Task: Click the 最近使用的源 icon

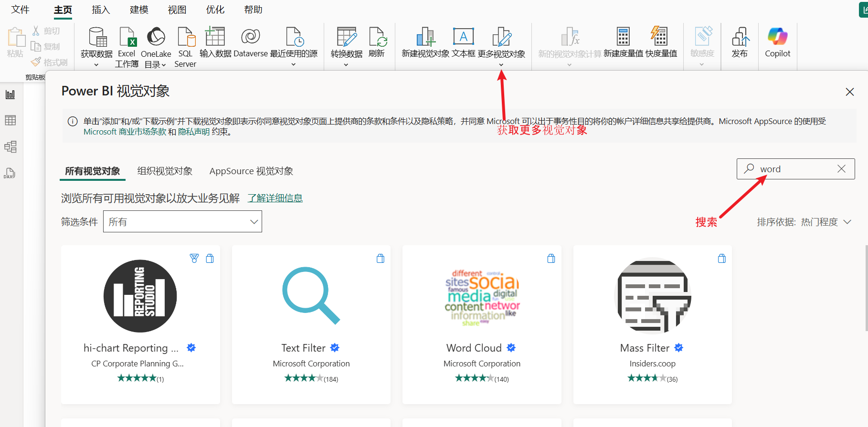Action: pos(294,37)
